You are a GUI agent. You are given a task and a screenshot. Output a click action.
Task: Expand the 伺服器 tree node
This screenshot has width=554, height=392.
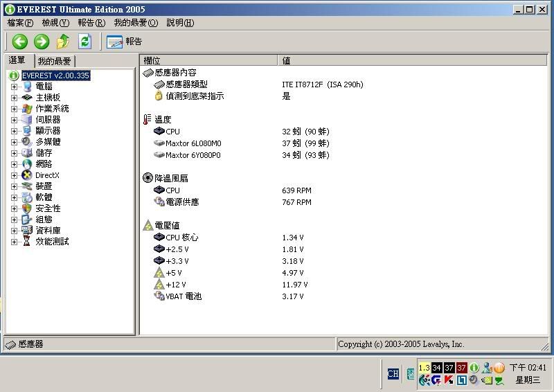14,120
